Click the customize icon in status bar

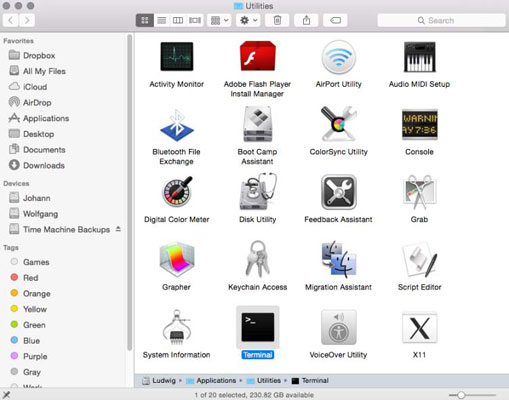click(x=6, y=395)
